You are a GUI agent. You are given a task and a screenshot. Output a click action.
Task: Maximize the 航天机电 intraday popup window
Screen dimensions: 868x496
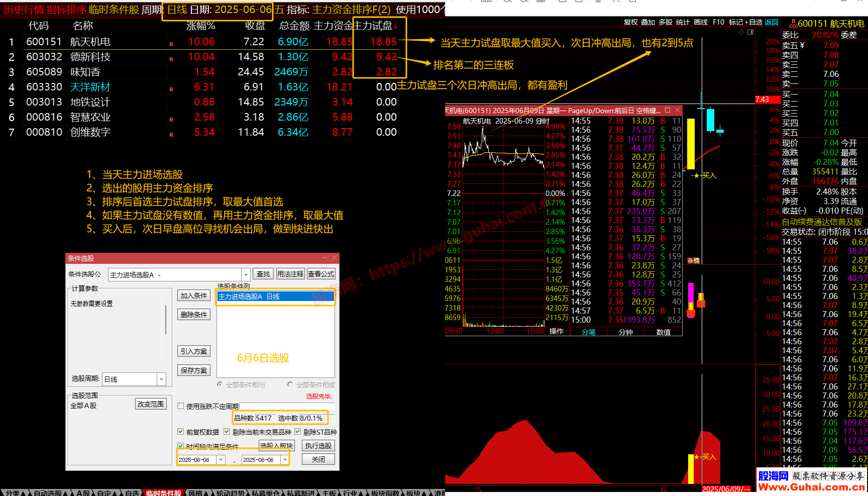(x=668, y=110)
